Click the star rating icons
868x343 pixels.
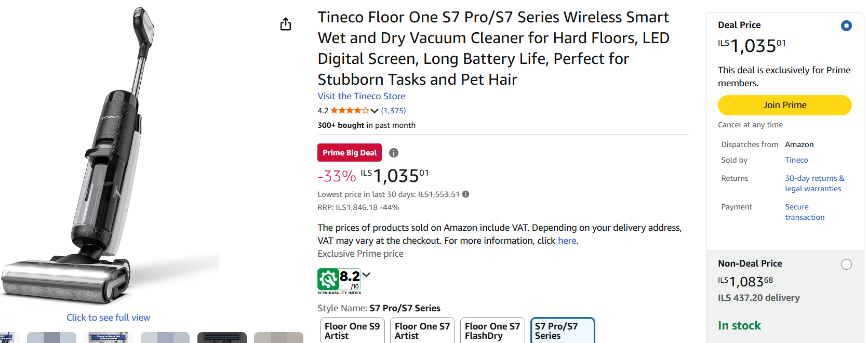coord(350,111)
